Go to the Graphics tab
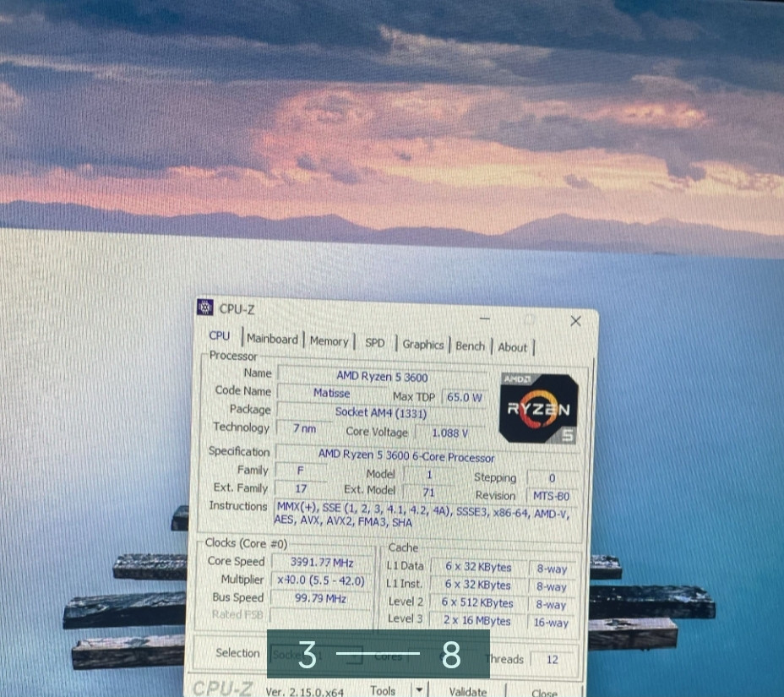Image resolution: width=784 pixels, height=697 pixels. pos(422,345)
